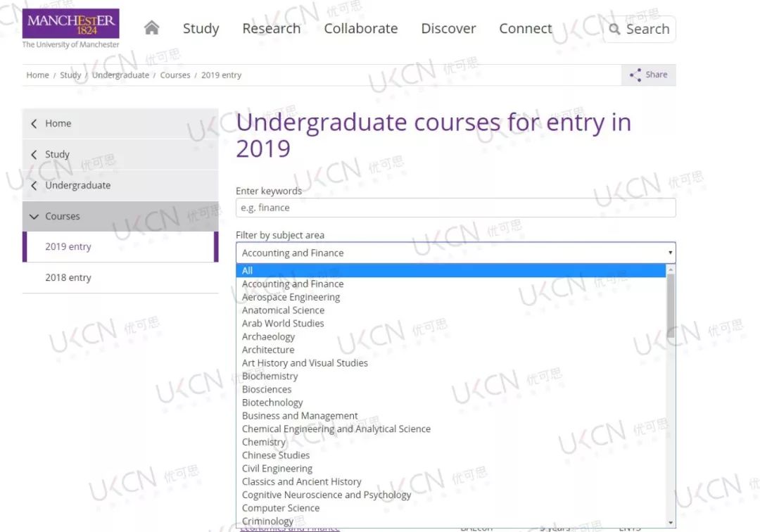Viewport: 760px width, 532px height.
Task: Open the Research menu
Action: (272, 29)
